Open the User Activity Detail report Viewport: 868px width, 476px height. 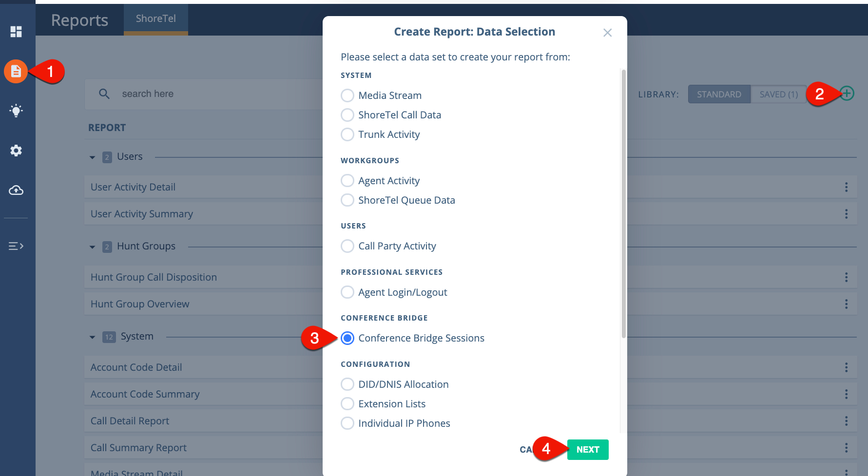point(133,187)
